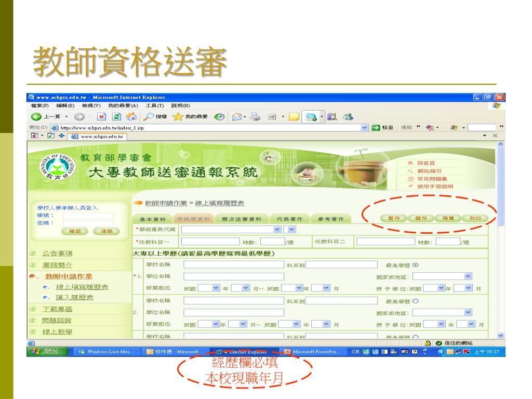532x399 pixels.
Task: Click the IE Back arrow button
Action: point(36,117)
